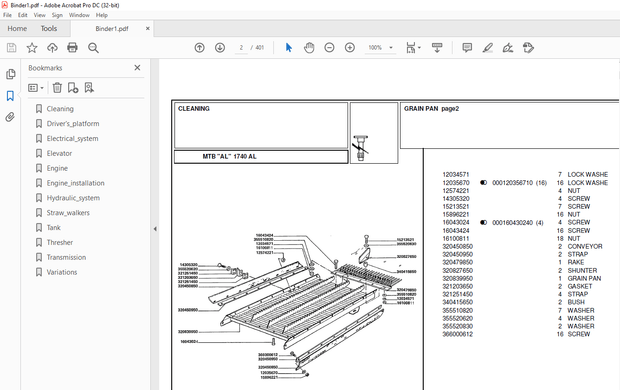Add a comment sticky note

(467, 48)
